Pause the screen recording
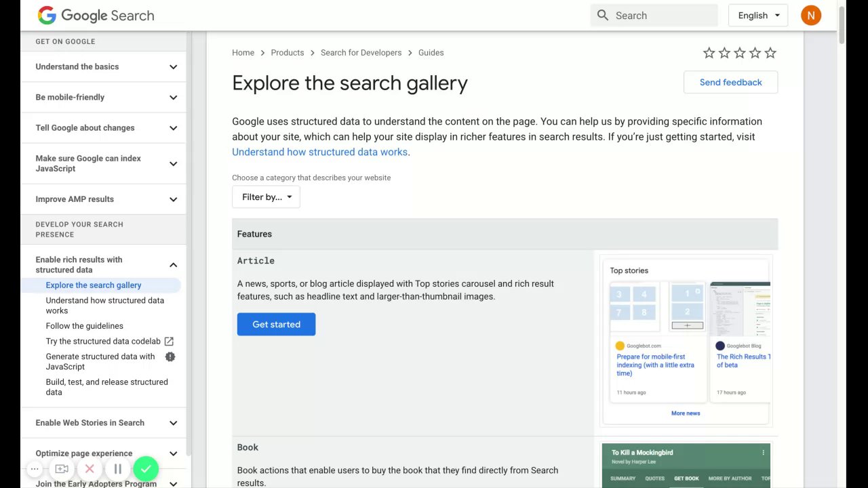 pyautogui.click(x=117, y=468)
